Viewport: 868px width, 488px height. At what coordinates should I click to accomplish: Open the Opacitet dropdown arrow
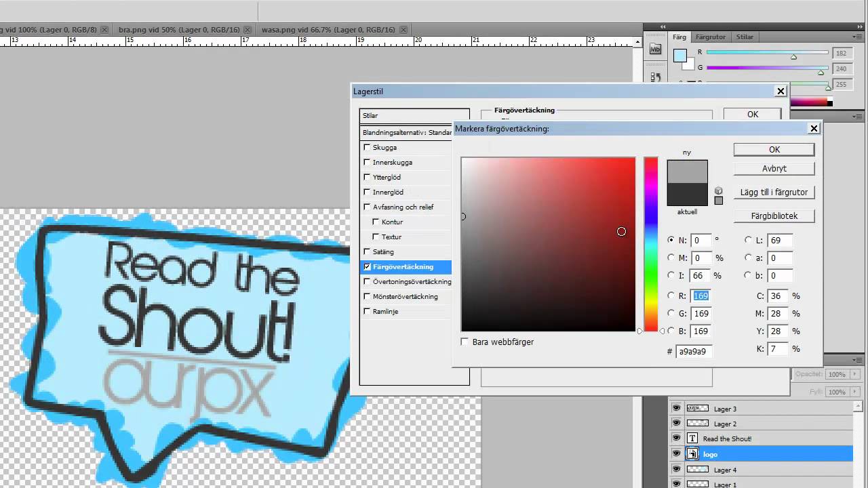point(855,374)
